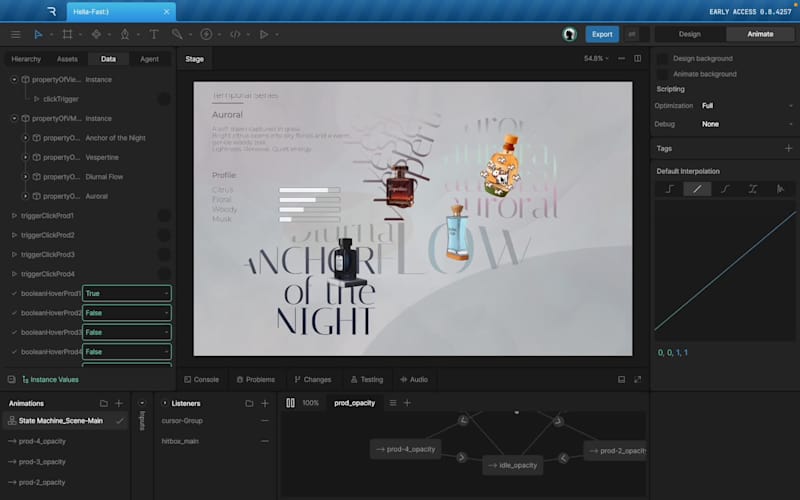Add new state machine layer
The height and width of the screenshot is (500, 800).
coord(407,403)
